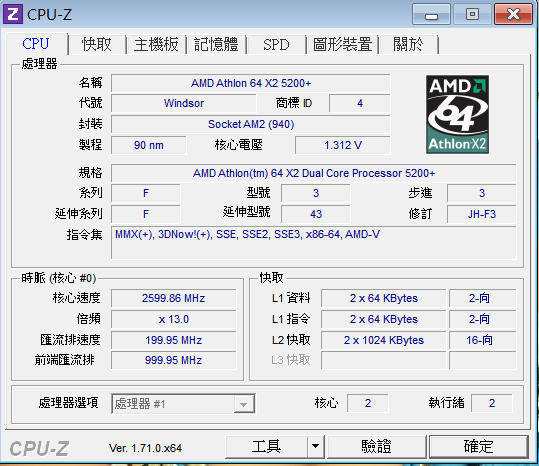Click the CPU-Z app icon in title bar
The width and height of the screenshot is (539, 466).
[13, 14]
